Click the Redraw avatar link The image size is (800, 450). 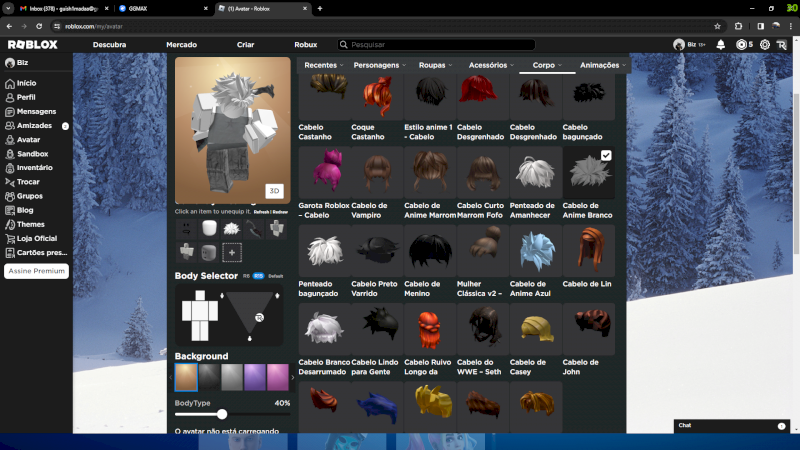[x=280, y=212]
